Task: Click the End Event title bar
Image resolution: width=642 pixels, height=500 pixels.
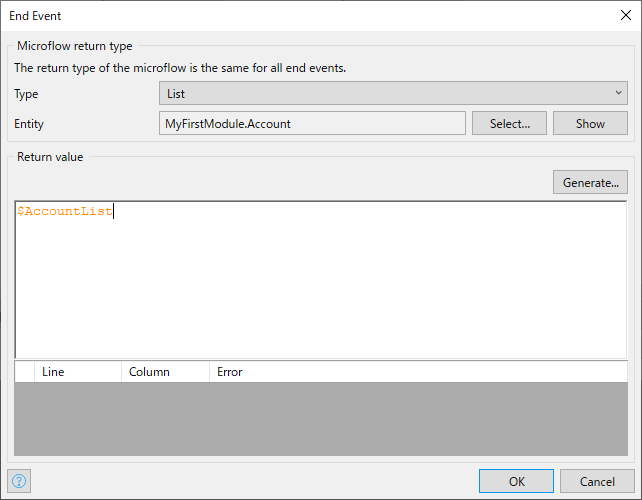Action: click(300, 15)
